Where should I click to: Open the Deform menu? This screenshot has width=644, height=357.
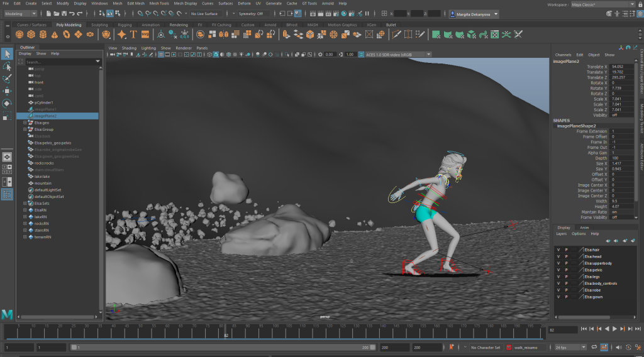[244, 3]
